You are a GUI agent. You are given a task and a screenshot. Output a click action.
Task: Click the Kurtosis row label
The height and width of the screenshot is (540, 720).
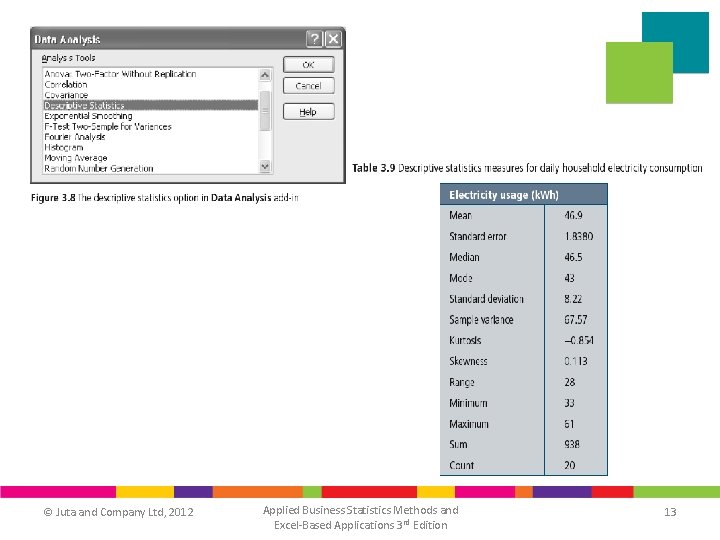(465, 340)
